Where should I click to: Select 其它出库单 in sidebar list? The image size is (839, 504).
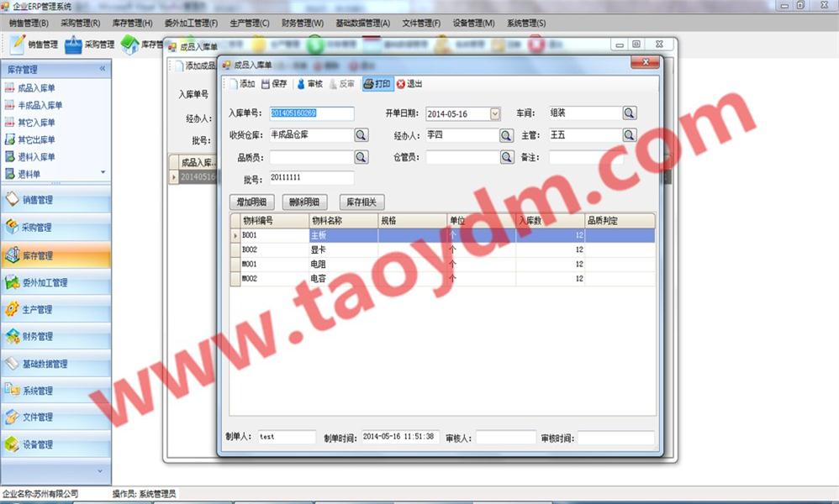point(36,139)
